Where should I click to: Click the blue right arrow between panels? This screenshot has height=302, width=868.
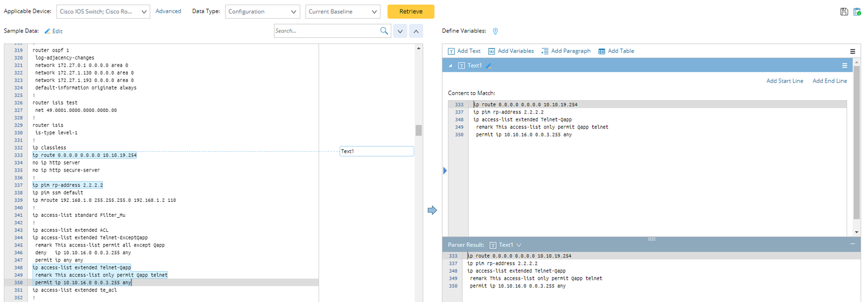[x=432, y=210]
